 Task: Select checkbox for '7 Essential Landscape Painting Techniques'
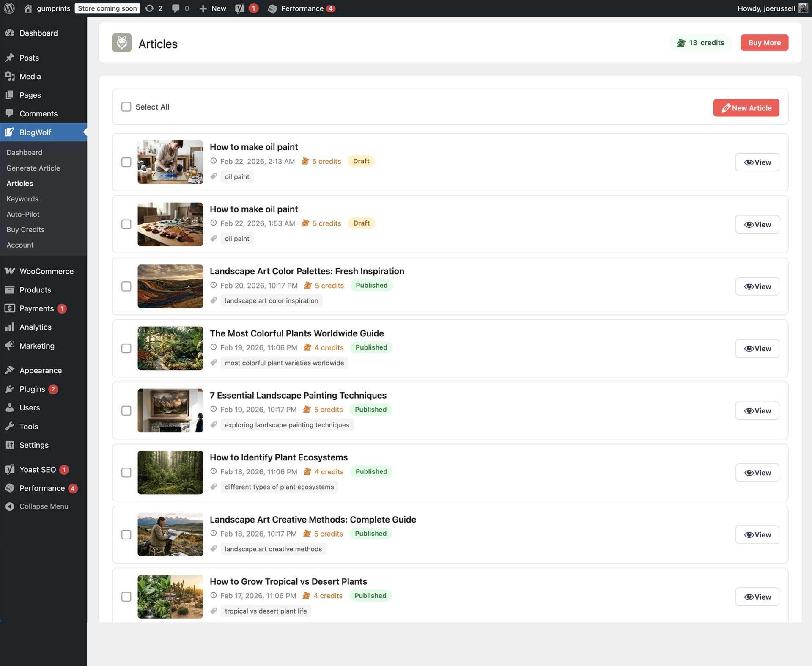(x=126, y=410)
